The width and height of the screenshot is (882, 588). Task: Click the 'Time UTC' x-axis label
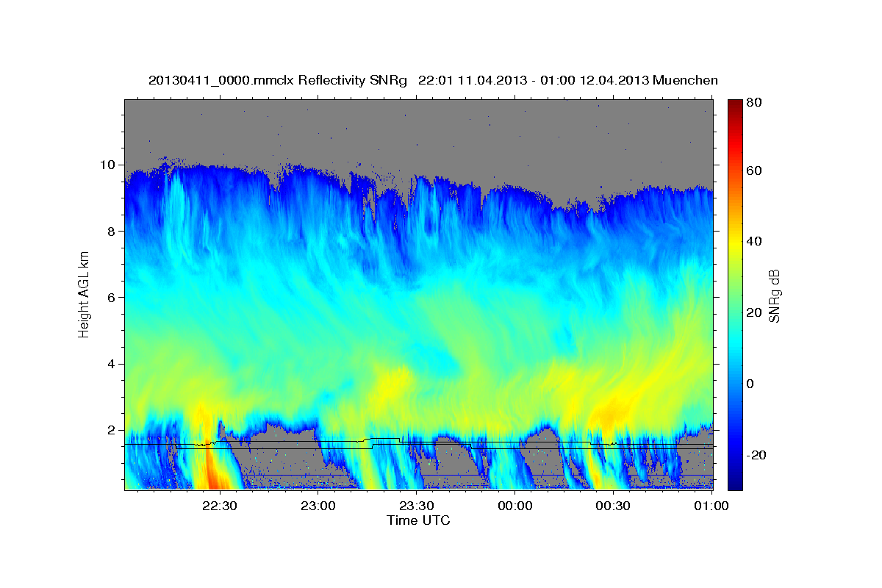pos(418,520)
